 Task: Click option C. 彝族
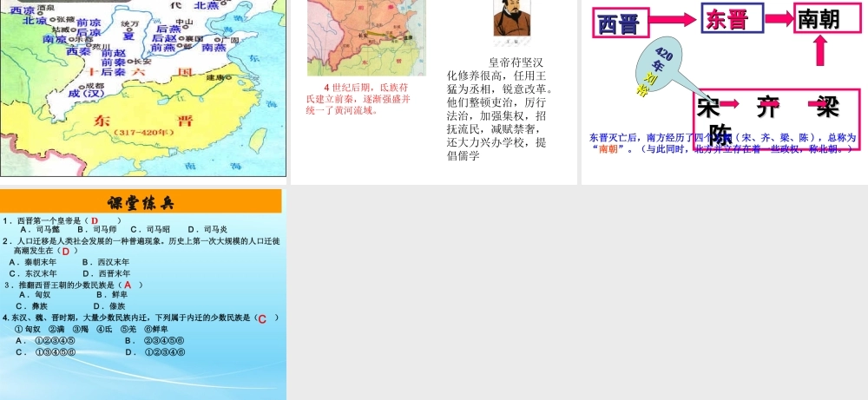(31, 306)
